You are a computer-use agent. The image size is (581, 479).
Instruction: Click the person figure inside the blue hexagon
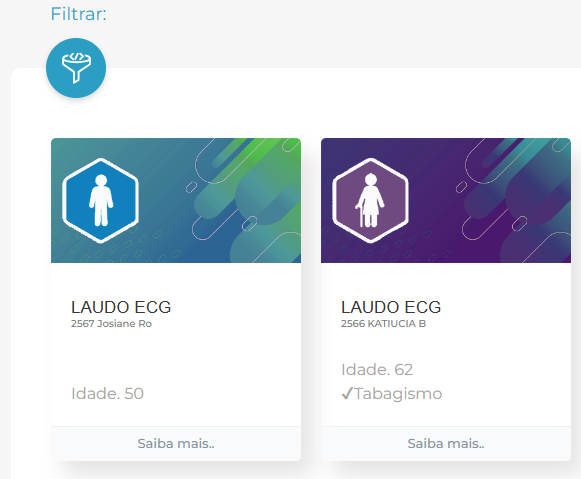pyautogui.click(x=101, y=200)
